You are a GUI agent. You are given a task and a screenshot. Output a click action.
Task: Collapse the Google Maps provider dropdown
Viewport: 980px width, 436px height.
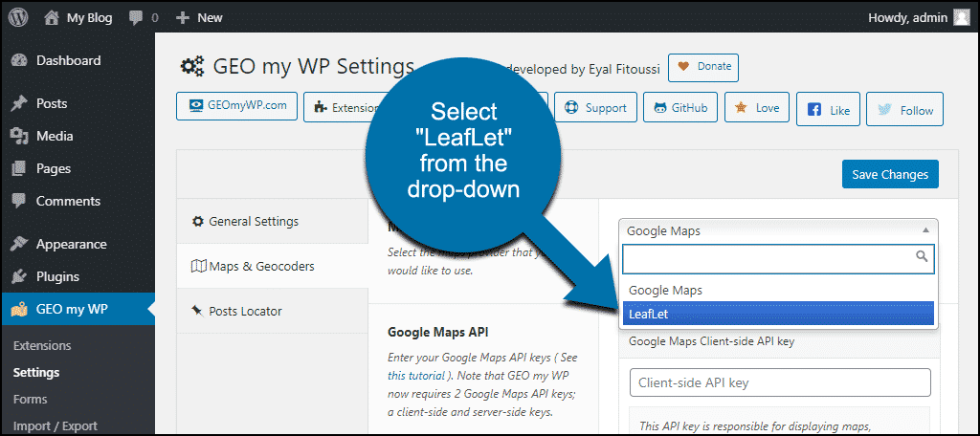(x=778, y=230)
